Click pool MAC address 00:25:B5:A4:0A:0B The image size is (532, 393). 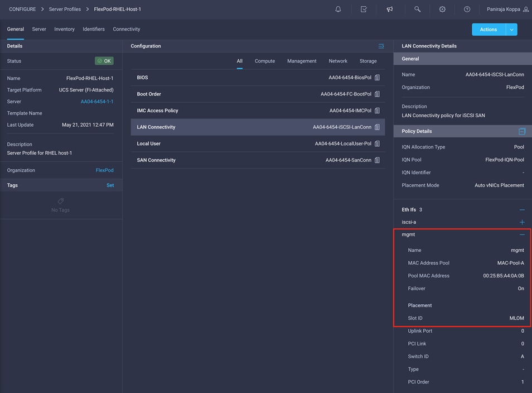point(504,276)
